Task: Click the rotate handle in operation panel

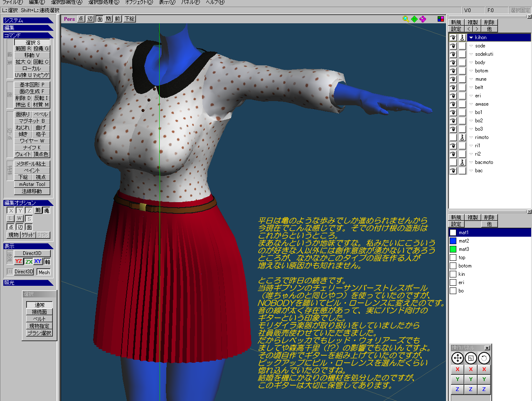Action: [484, 358]
